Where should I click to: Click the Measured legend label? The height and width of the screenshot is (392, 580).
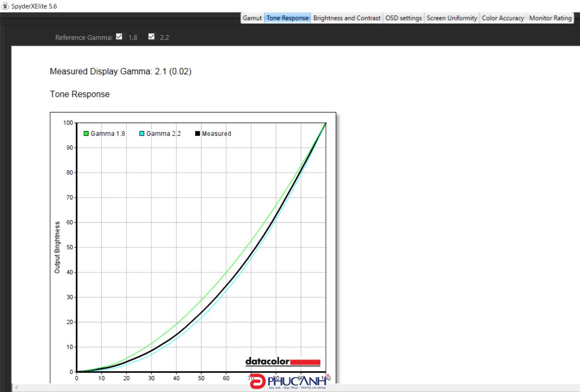[216, 134]
